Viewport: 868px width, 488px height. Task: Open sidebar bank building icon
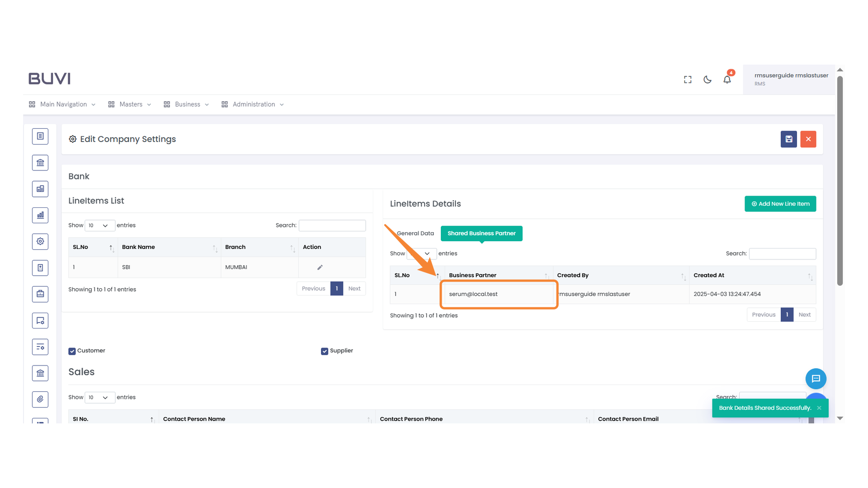[x=40, y=163]
